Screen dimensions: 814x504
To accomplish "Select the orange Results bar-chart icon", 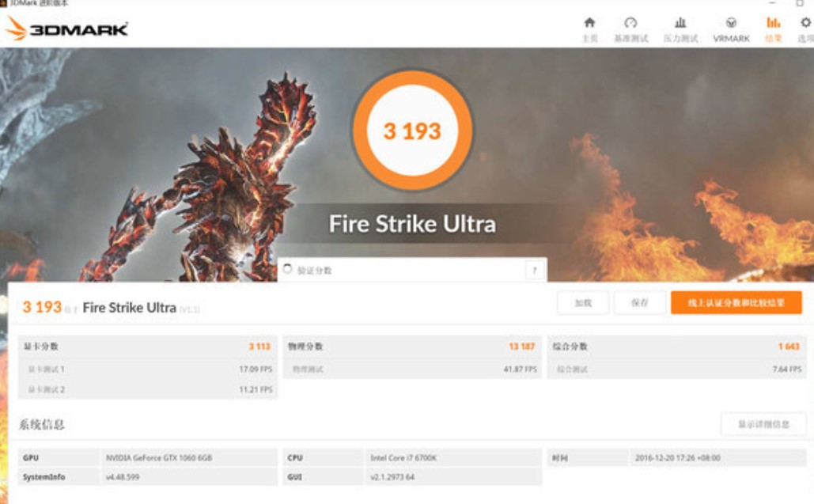I will [x=774, y=23].
